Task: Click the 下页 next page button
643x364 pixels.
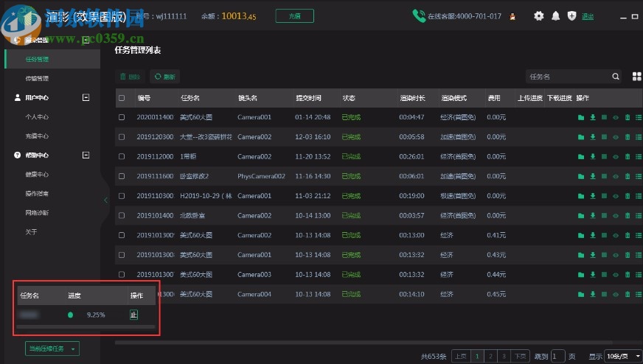Action: coord(520,356)
